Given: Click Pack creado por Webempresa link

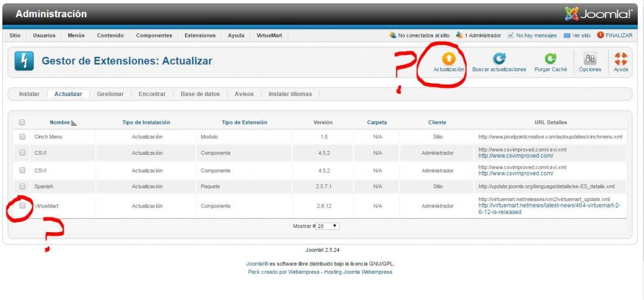Looking at the screenshot, I should pyautogui.click(x=320, y=272).
